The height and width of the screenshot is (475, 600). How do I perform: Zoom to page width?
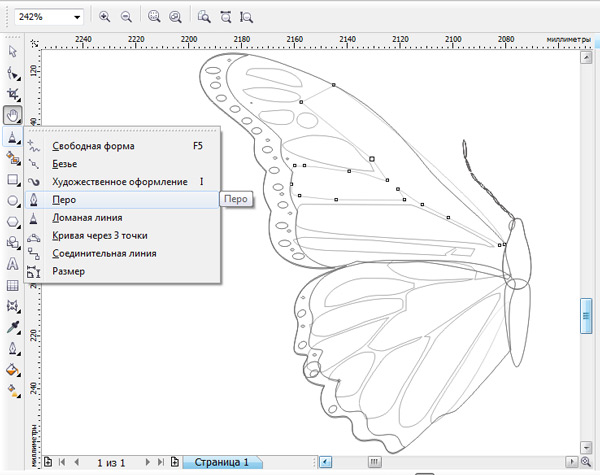point(225,17)
